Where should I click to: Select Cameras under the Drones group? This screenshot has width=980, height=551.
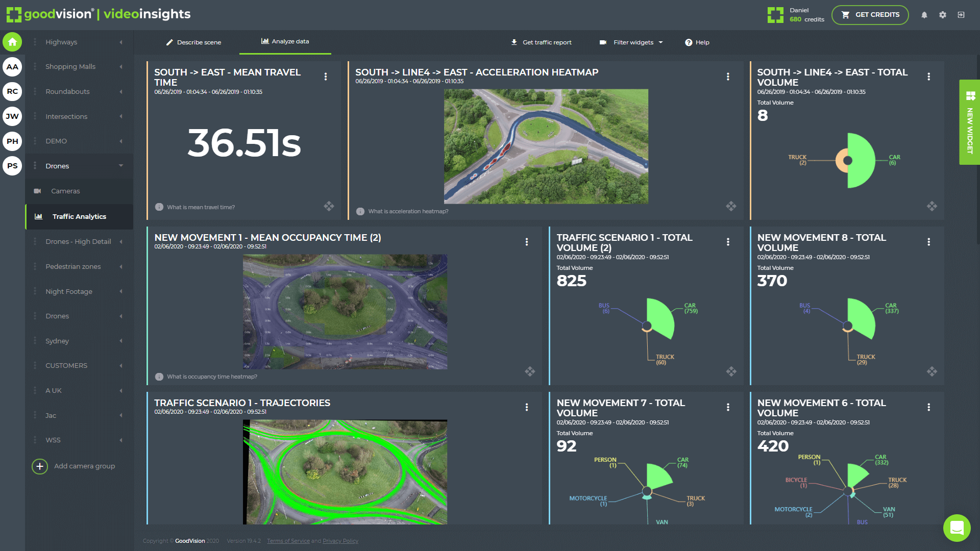(65, 191)
